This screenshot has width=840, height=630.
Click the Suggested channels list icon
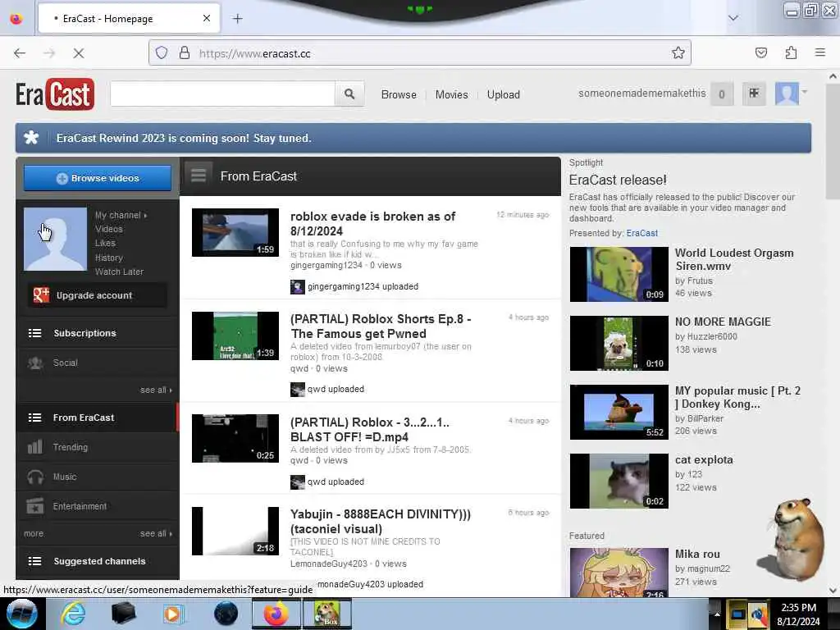pyautogui.click(x=34, y=561)
